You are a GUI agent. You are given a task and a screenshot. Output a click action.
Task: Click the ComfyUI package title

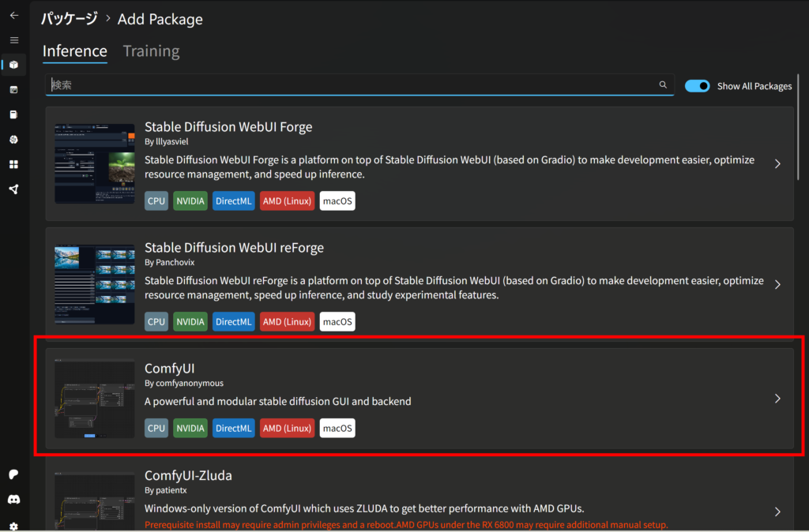coord(169,369)
